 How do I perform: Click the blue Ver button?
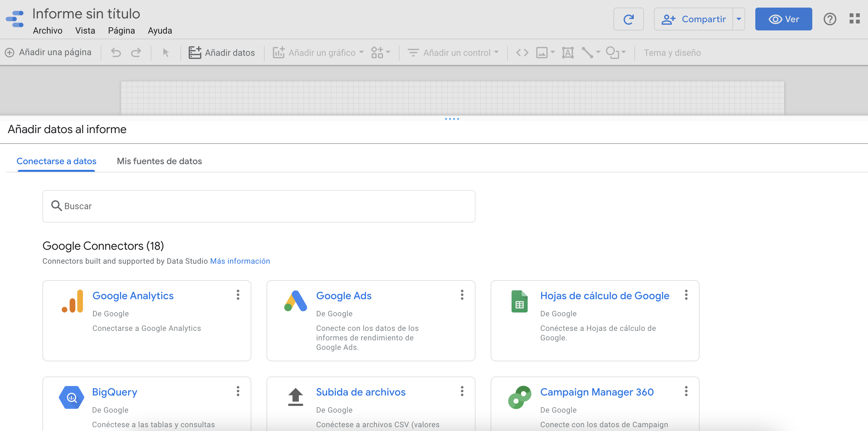coord(783,19)
